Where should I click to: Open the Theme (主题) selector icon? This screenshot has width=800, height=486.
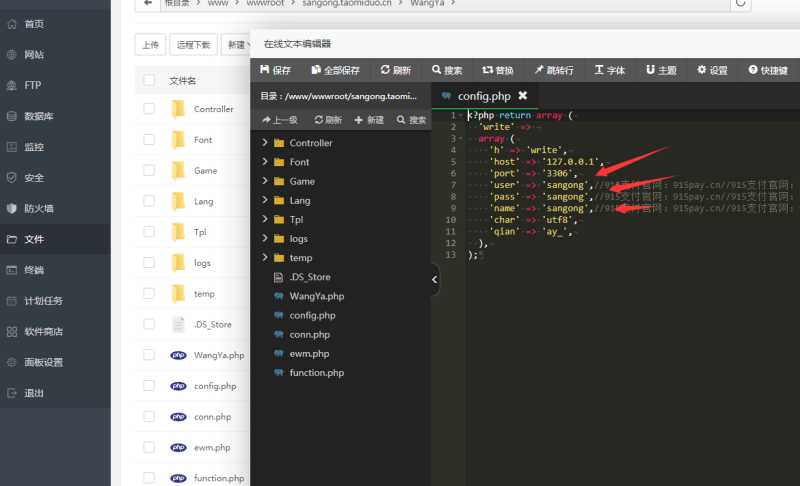click(650, 71)
